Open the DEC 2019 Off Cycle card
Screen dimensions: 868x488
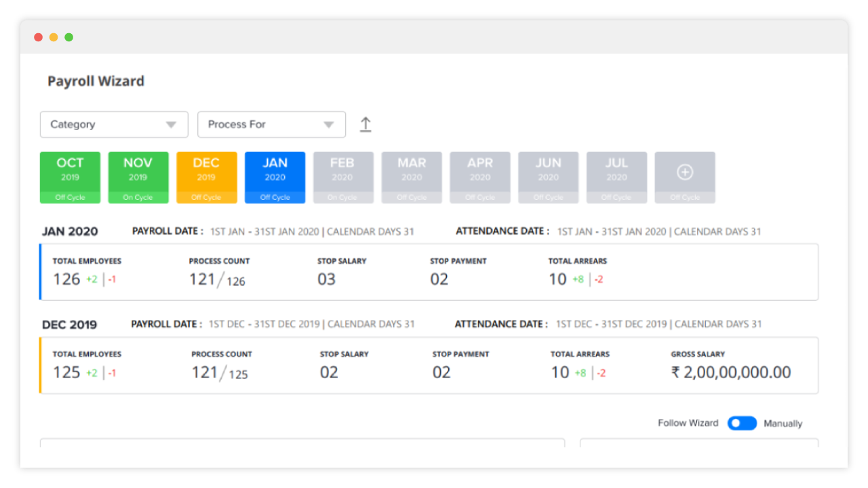point(206,177)
